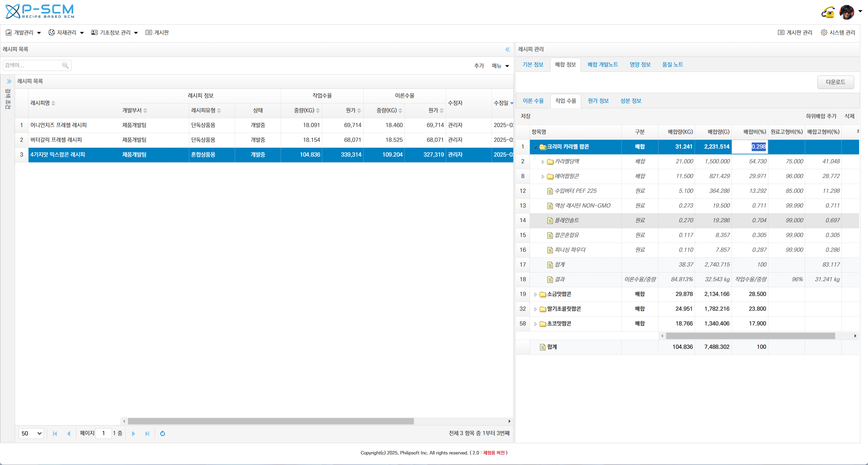Go to previous page icon
Image resolution: width=868 pixels, height=465 pixels.
tap(69, 434)
